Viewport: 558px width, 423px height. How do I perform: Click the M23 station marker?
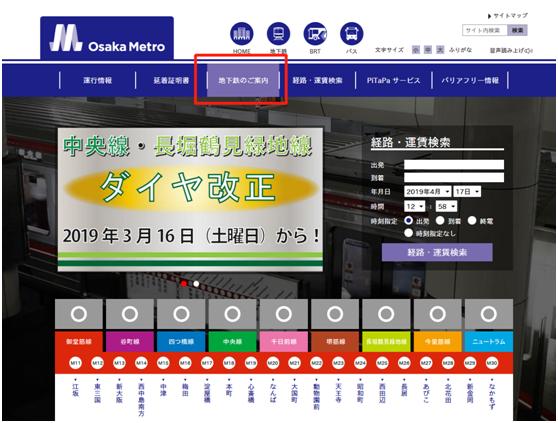click(x=338, y=363)
